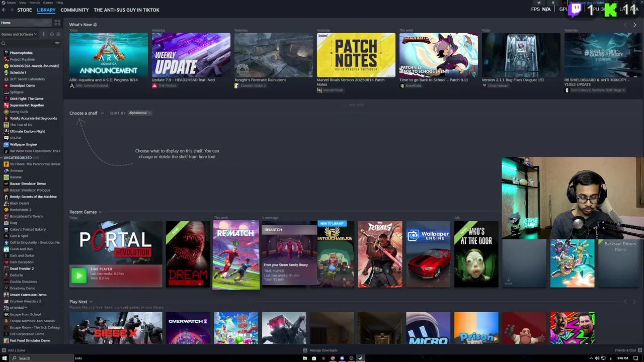The width and height of the screenshot is (644, 362).
Task: Toggle the ready-to-play filter icon
Action: click(58, 34)
